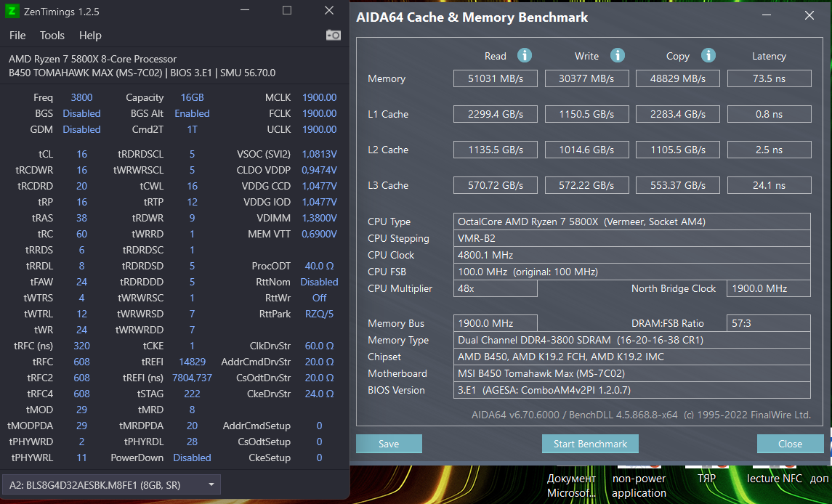Maximize the ZenTimings window
This screenshot has width=832, height=504.
pyautogui.click(x=287, y=11)
